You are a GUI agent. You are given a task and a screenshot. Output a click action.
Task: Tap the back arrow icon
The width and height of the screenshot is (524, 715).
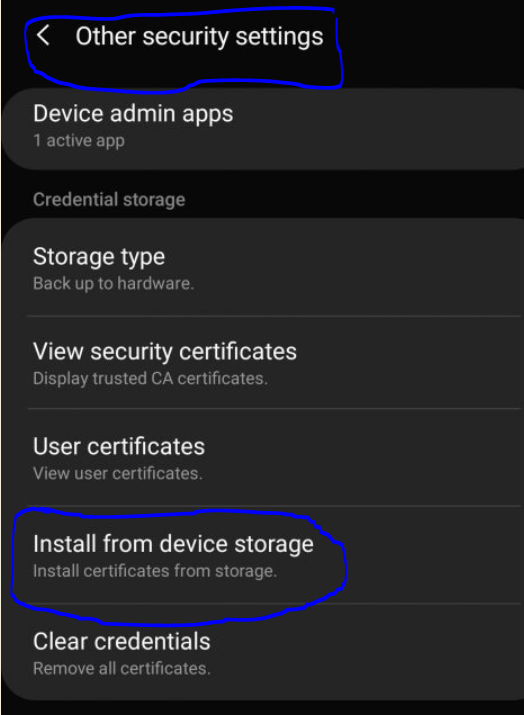point(43,35)
